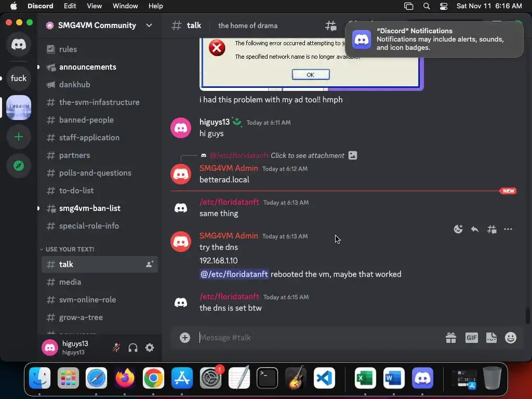Open User Settings gear icon
This screenshot has height=399, width=532.
150,348
